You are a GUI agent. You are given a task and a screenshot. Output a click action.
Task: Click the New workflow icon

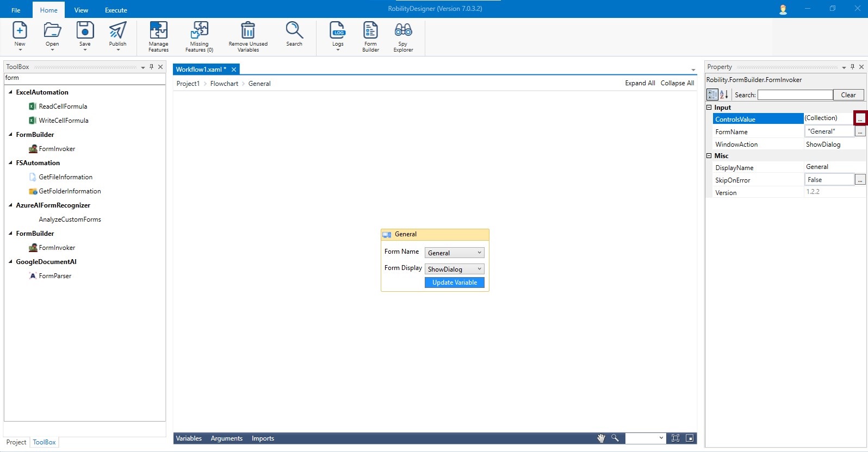pyautogui.click(x=20, y=31)
